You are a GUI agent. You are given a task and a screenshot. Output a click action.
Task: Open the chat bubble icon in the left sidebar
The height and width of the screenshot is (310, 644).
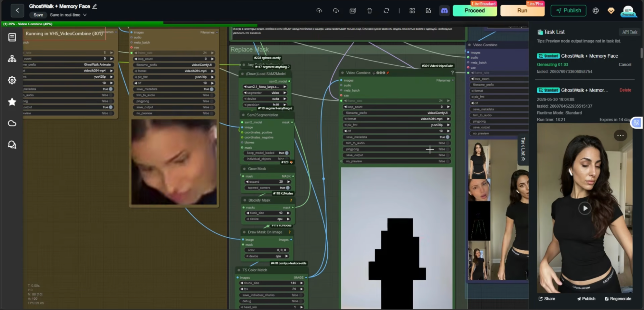click(12, 145)
